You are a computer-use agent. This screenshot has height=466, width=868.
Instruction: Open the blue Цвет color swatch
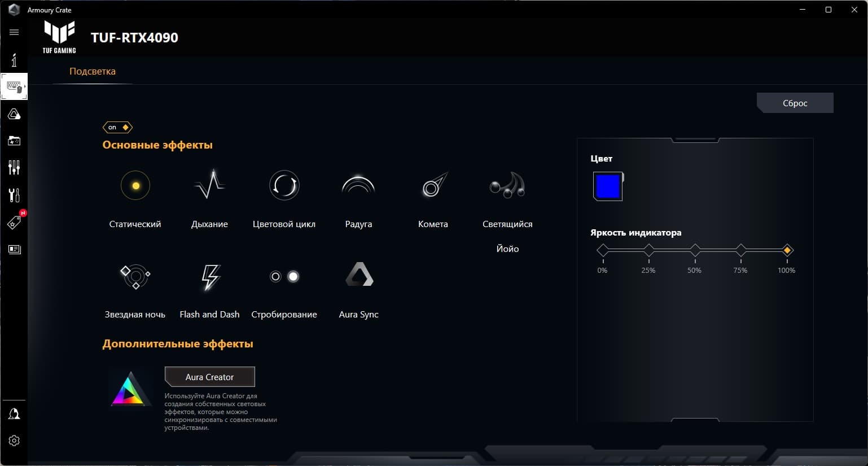tap(608, 186)
